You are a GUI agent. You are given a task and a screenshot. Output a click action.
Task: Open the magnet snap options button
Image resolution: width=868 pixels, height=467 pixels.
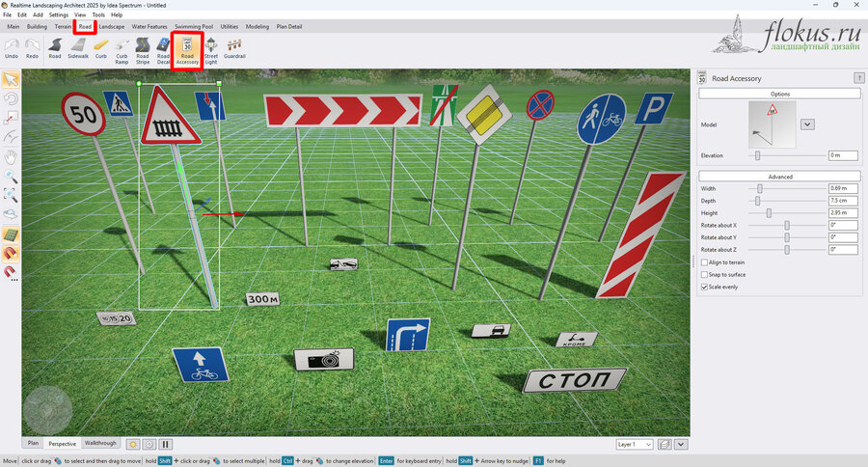(x=11, y=272)
